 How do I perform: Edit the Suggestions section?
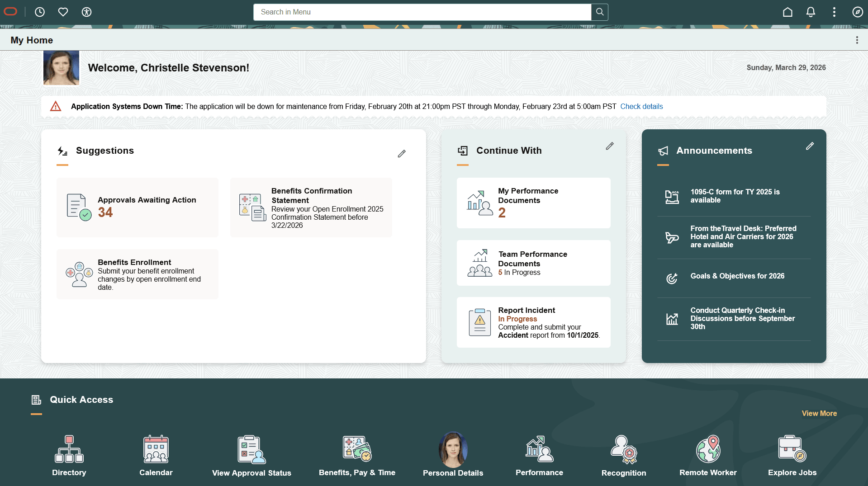pyautogui.click(x=402, y=154)
